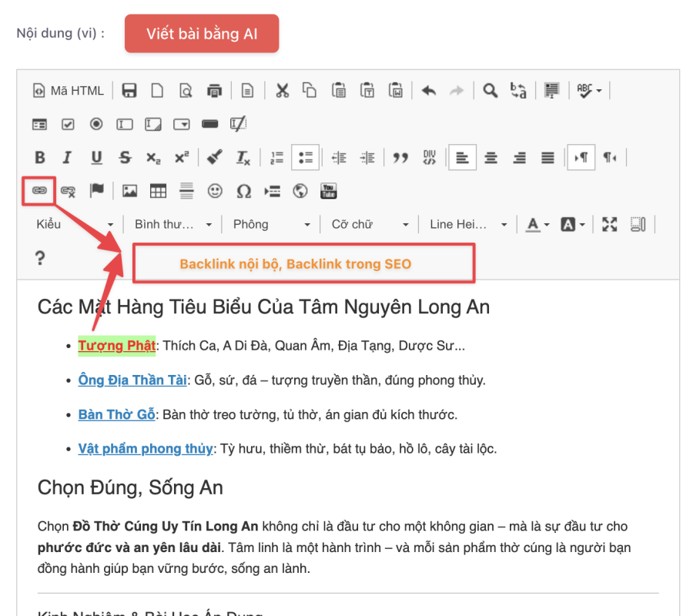Click the Unlink icon
700x616 pixels.
[68, 191]
